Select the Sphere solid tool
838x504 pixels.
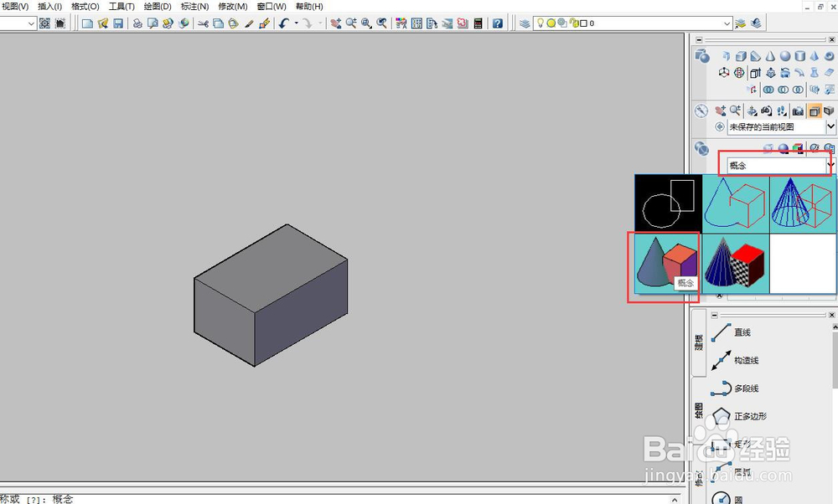(785, 56)
